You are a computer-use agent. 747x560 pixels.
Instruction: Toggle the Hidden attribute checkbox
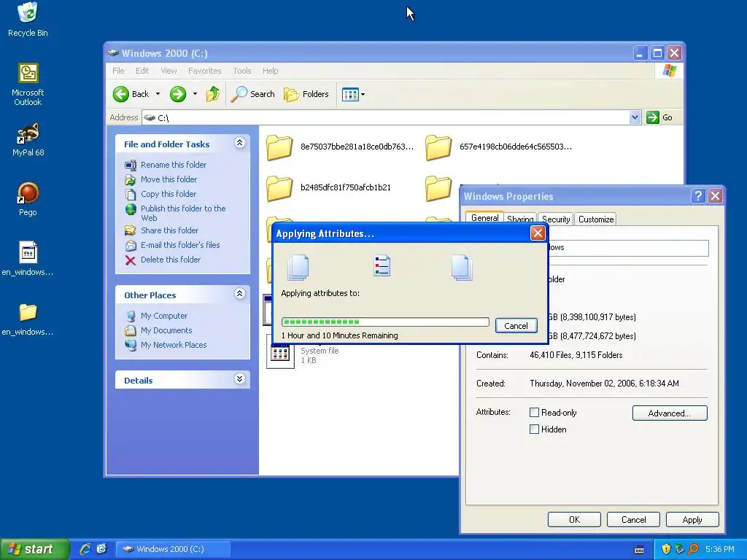[535, 429]
